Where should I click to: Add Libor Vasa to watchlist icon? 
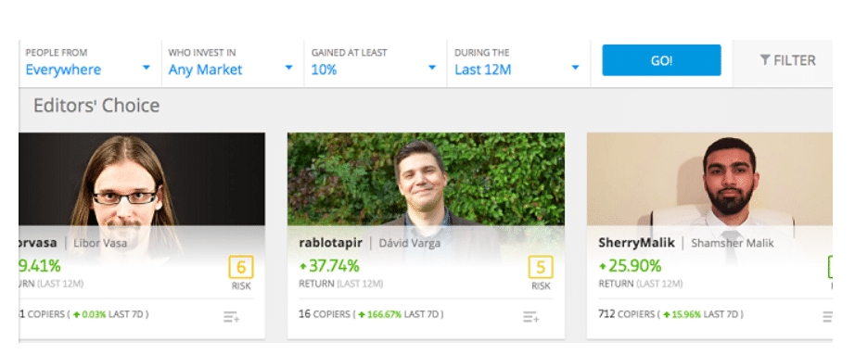pos(232,317)
